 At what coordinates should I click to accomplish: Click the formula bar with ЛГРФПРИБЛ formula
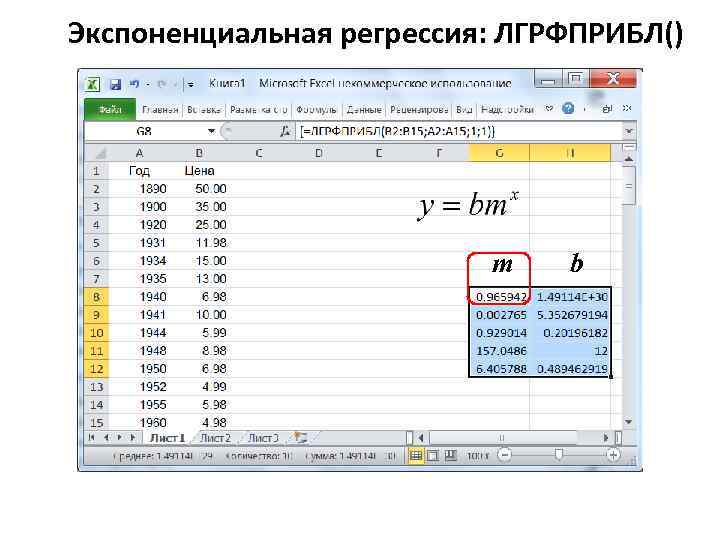tap(459, 131)
